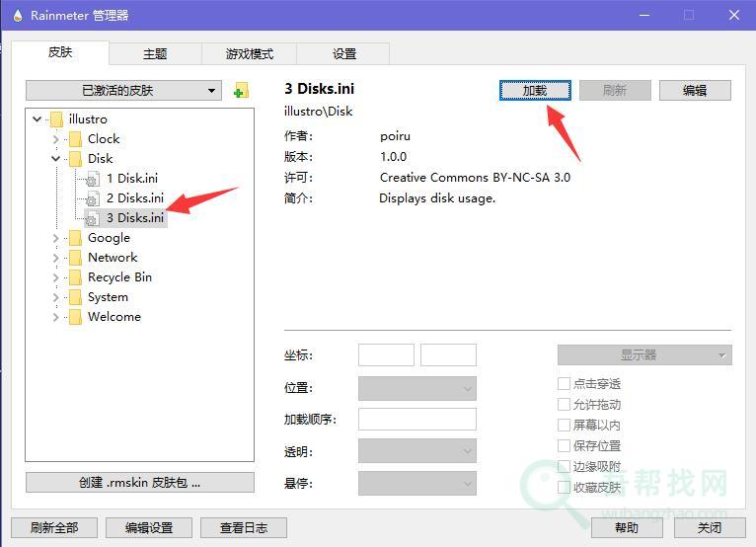Click the 加载顺序 input field
This screenshot has width=756, height=547.
tap(416, 420)
